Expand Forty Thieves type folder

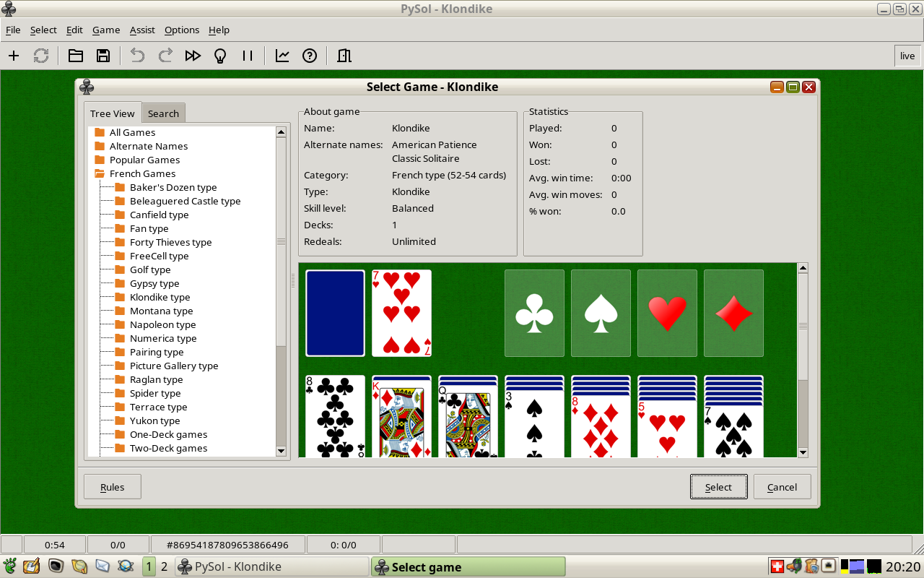pyautogui.click(x=120, y=242)
